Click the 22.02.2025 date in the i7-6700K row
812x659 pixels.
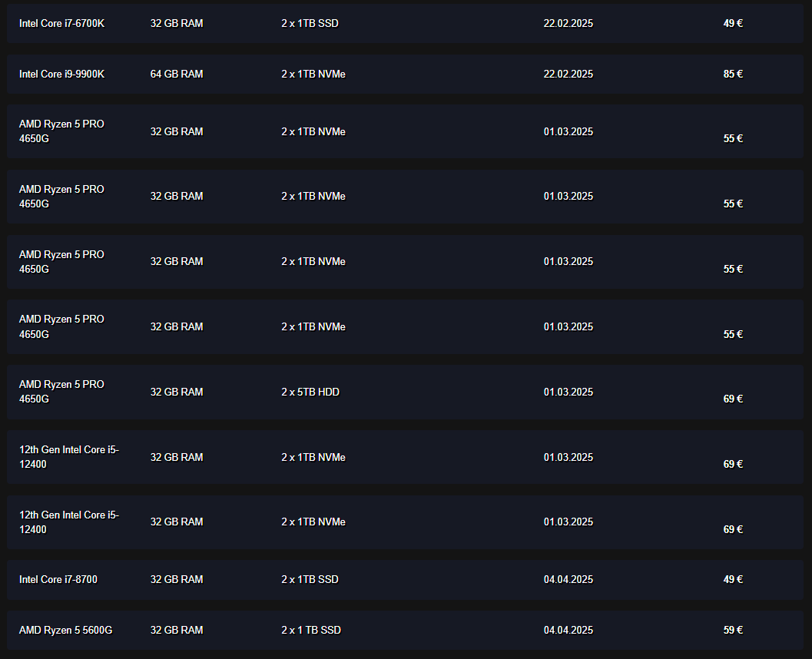coord(568,24)
